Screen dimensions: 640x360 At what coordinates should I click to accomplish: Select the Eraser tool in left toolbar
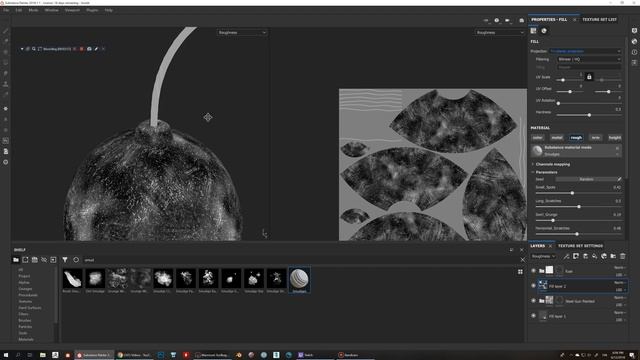tap(6, 41)
